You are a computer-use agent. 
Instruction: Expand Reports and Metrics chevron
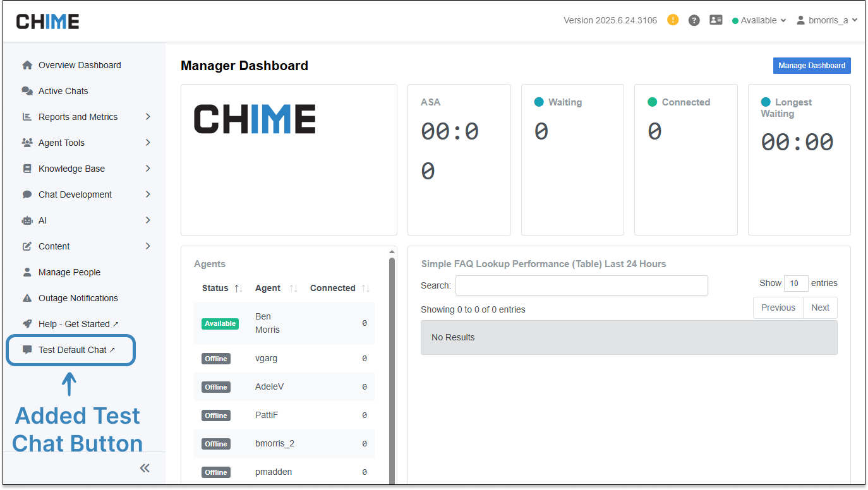148,117
